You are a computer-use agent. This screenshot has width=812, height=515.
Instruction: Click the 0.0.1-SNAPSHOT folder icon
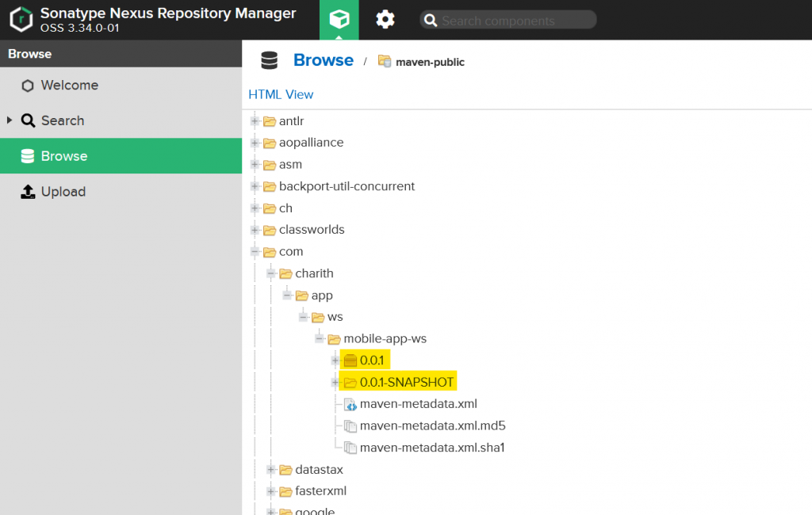point(350,383)
